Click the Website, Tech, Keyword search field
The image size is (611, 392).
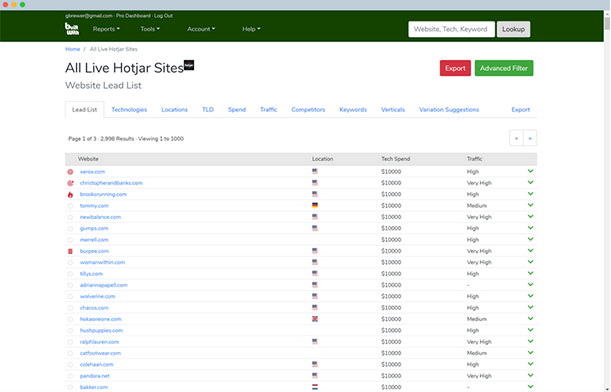pos(451,29)
